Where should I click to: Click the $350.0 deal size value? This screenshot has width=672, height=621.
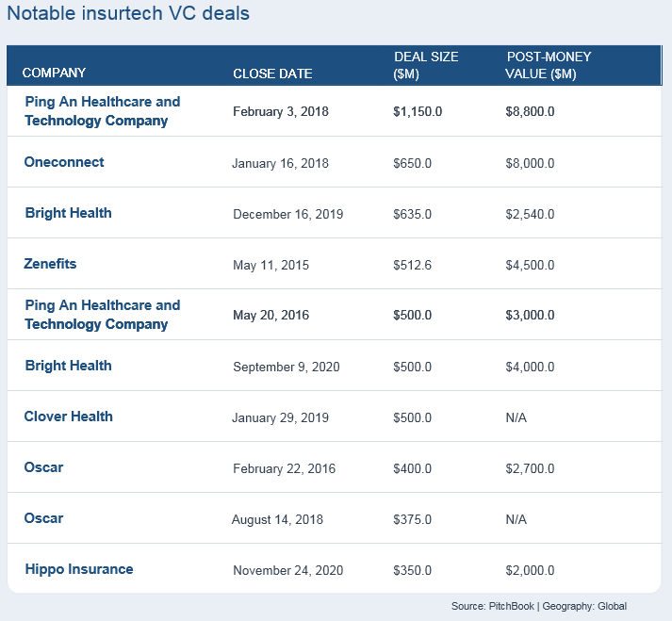click(412, 570)
